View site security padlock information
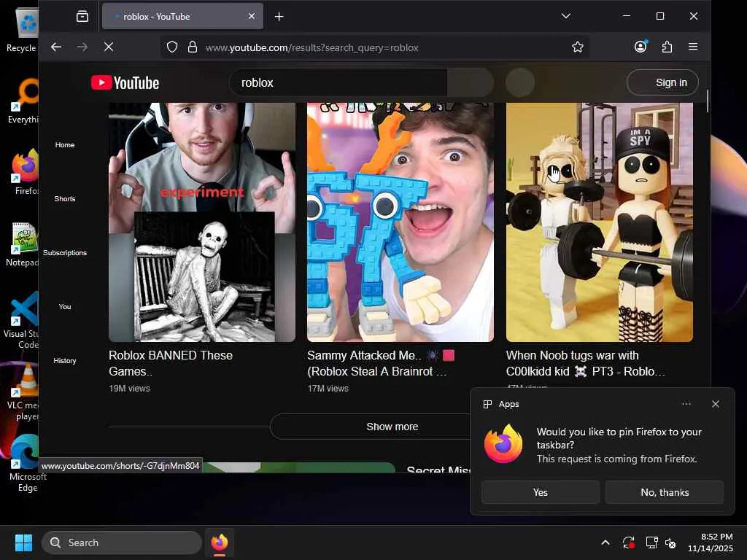Image resolution: width=747 pixels, height=560 pixels. (x=193, y=47)
